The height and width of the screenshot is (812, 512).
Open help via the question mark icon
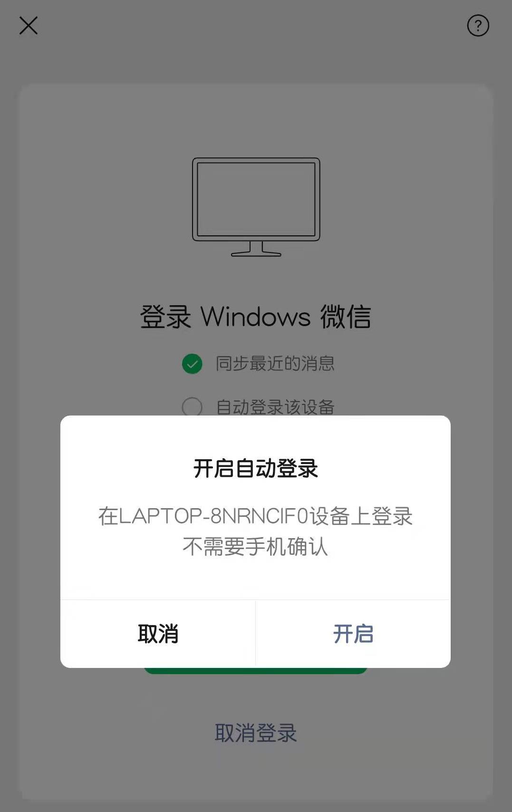tap(478, 26)
